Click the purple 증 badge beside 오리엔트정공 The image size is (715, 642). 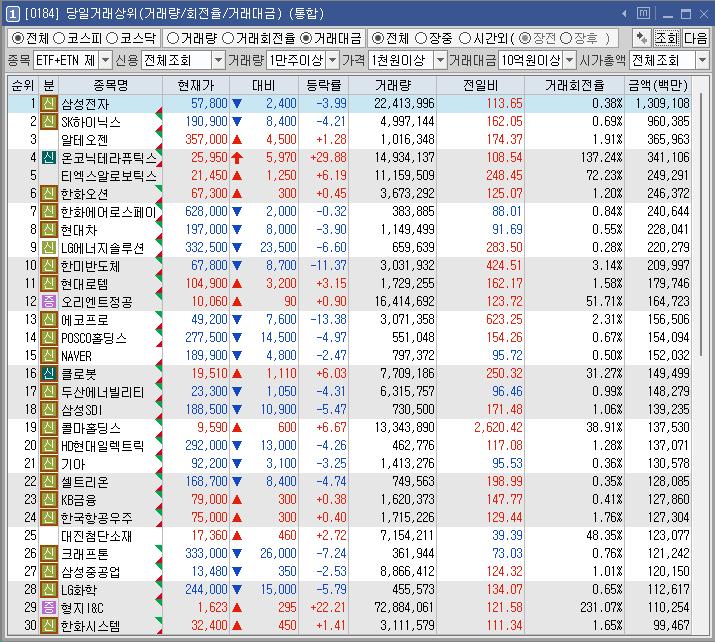(x=49, y=301)
